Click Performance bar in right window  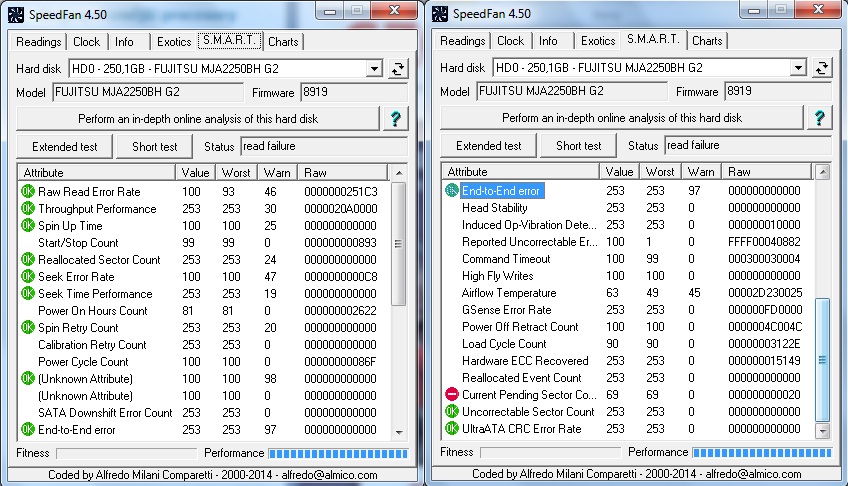coord(762,452)
